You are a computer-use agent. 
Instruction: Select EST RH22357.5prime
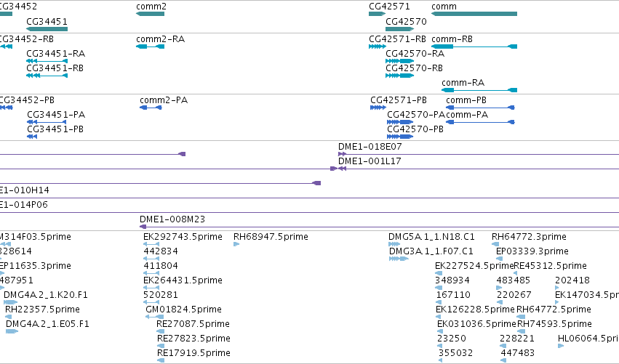[8, 317]
